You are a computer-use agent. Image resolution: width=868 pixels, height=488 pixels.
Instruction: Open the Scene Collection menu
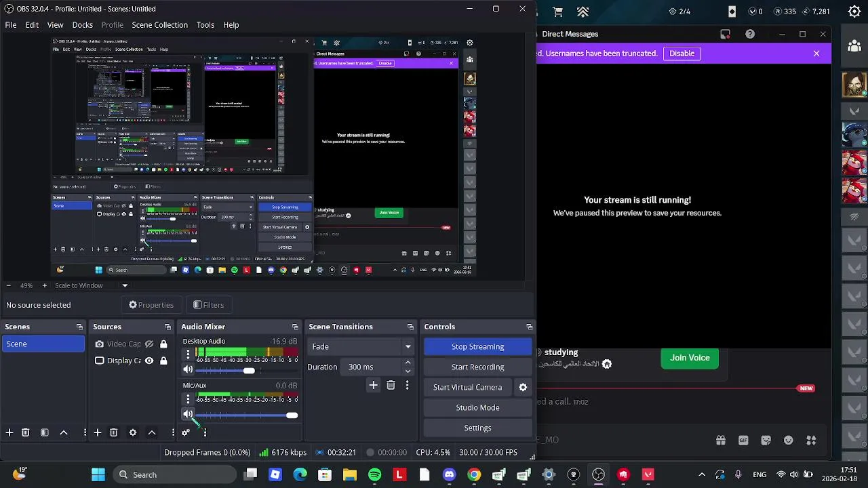pyautogui.click(x=159, y=24)
